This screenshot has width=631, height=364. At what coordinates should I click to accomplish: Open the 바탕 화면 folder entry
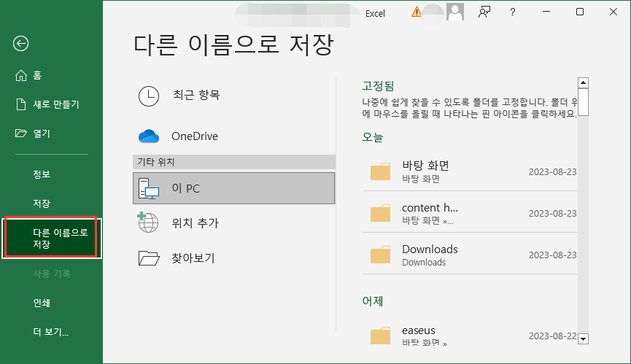470,171
